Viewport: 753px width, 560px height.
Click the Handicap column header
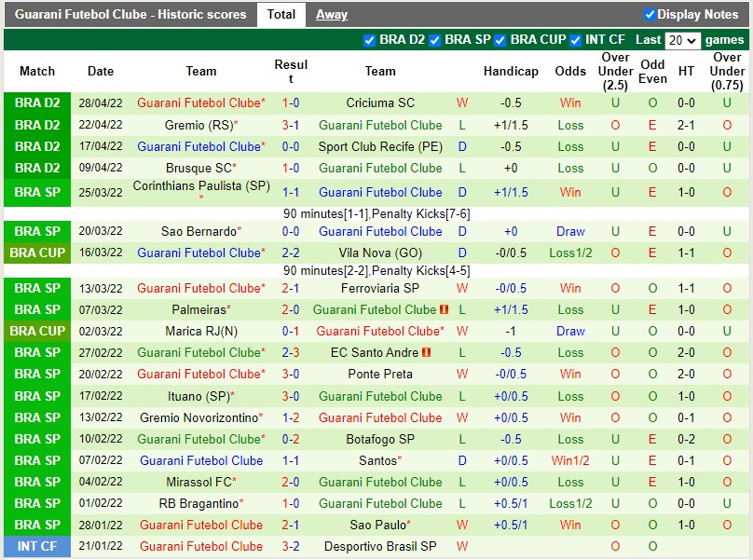511,71
